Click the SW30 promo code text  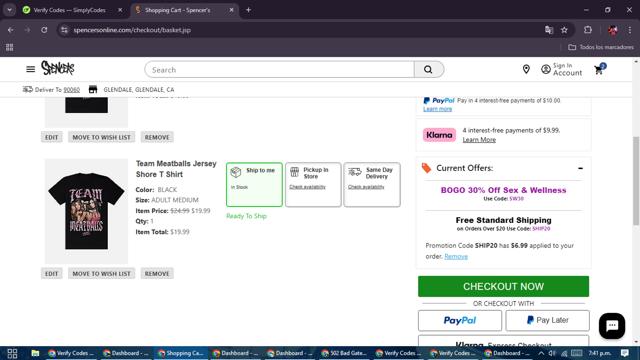tap(516, 199)
